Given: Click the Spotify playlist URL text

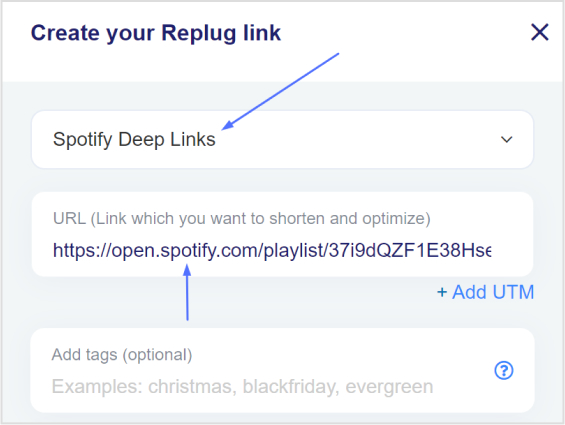Looking at the screenshot, I should (272, 250).
